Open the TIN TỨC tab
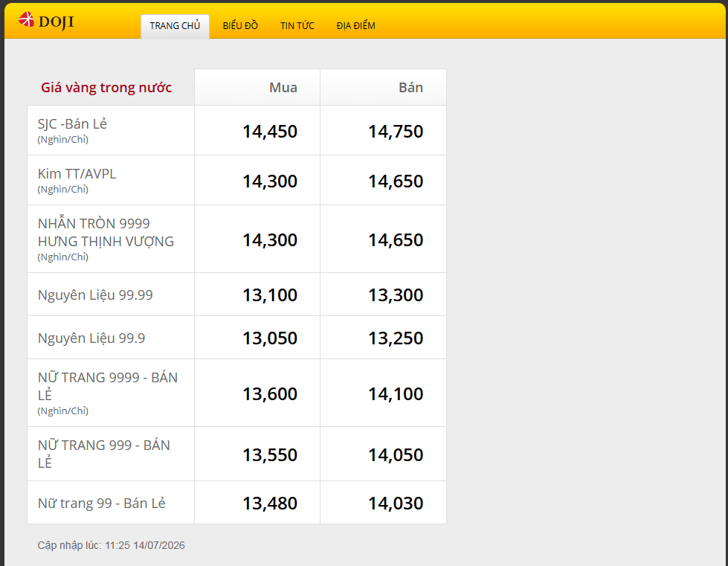728x566 pixels. (x=297, y=26)
